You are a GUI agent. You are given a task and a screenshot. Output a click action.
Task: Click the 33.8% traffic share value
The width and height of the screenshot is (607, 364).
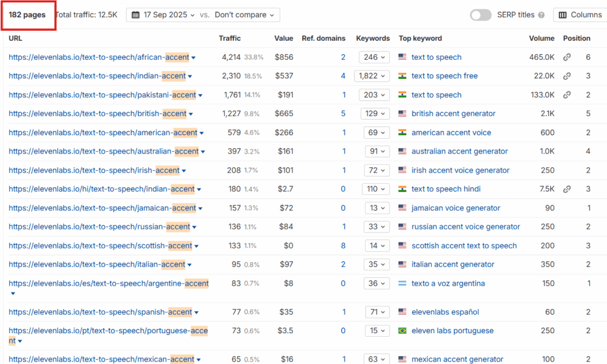pyautogui.click(x=254, y=58)
